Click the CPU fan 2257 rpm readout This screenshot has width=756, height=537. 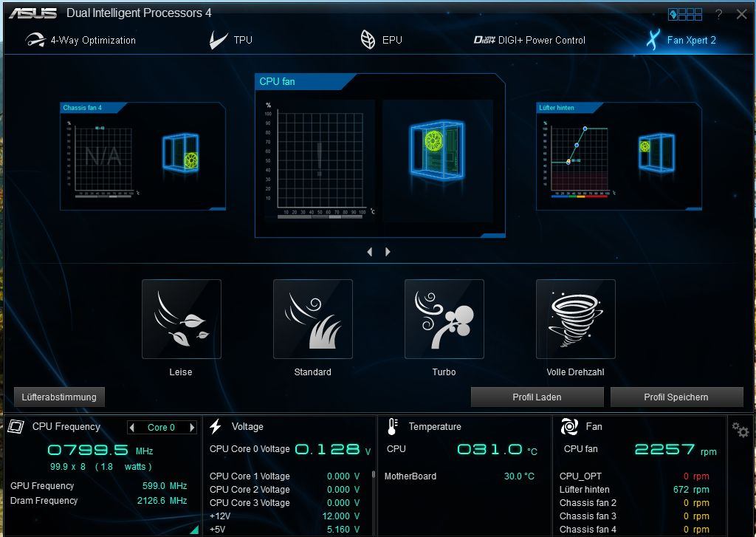(x=676, y=450)
